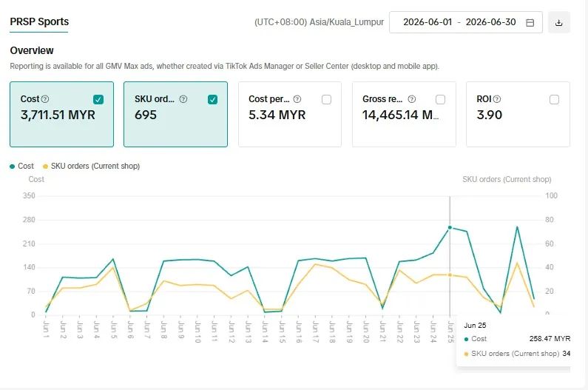This screenshot has height=390, width=588.
Task: Select the SKU orders 695 card
Action: pyautogui.click(x=175, y=115)
